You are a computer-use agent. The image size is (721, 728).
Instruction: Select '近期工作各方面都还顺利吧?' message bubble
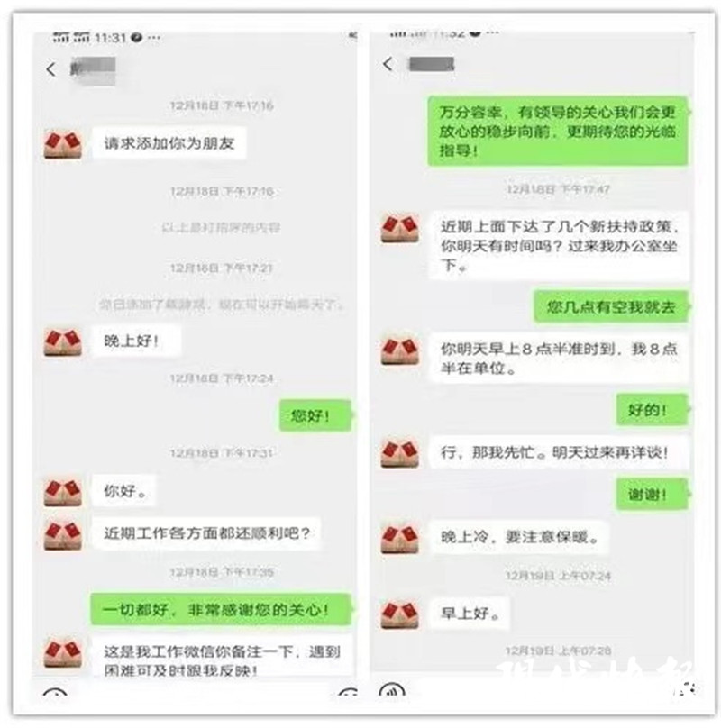pos(206,533)
